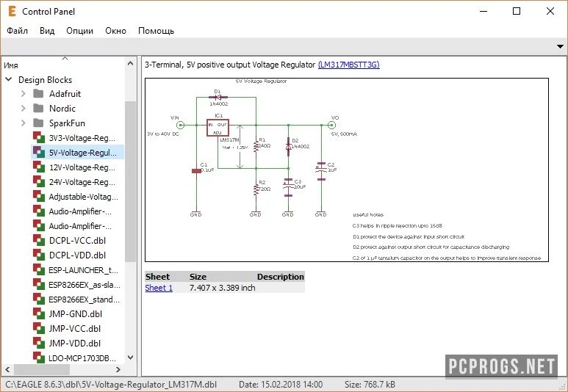Expand the SparkFun folder

(24, 123)
